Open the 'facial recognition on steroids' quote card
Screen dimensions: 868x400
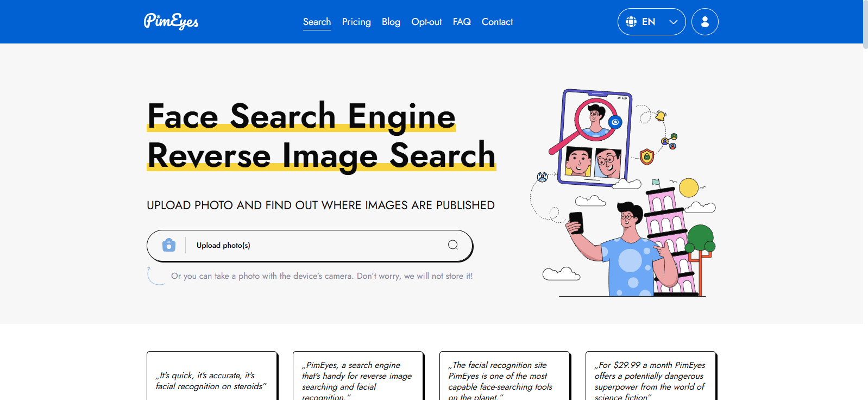point(212,376)
